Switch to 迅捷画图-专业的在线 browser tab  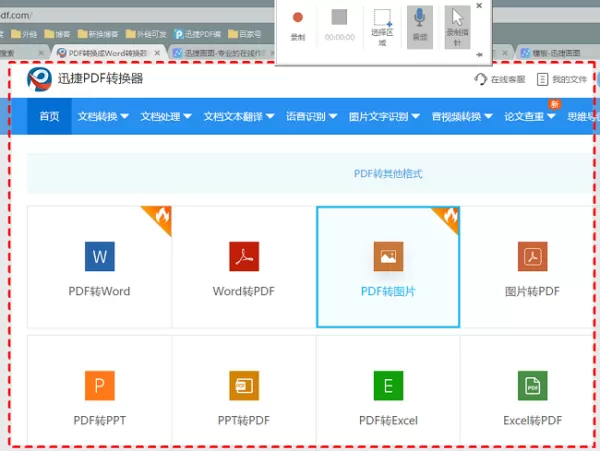(x=223, y=53)
